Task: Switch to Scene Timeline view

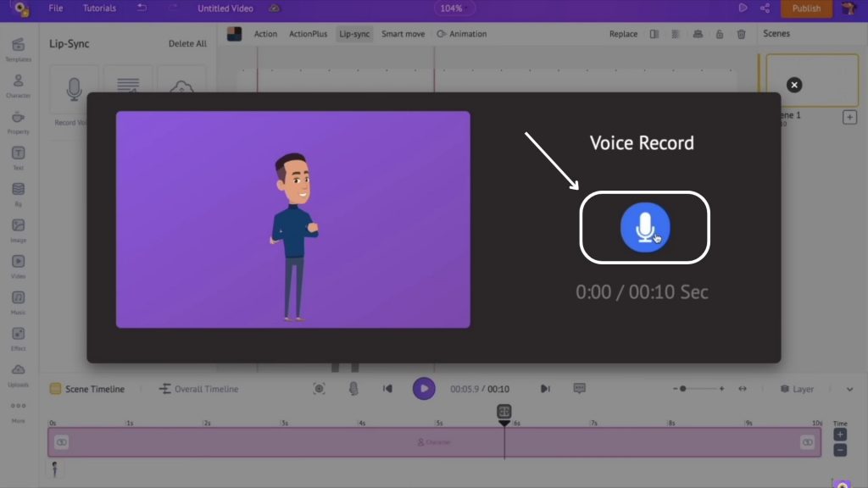Action: point(86,389)
